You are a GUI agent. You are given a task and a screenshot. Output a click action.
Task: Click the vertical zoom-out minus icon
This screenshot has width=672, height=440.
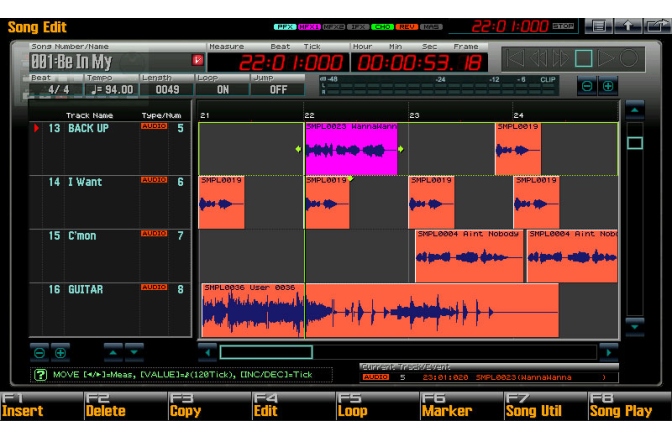point(39,352)
